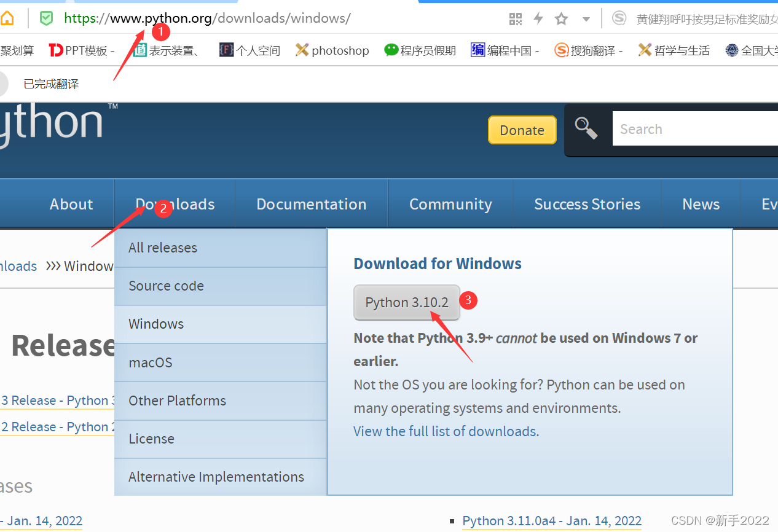The width and height of the screenshot is (778, 532).
Task: Open the 聚划算 bookmark
Action: (x=17, y=50)
